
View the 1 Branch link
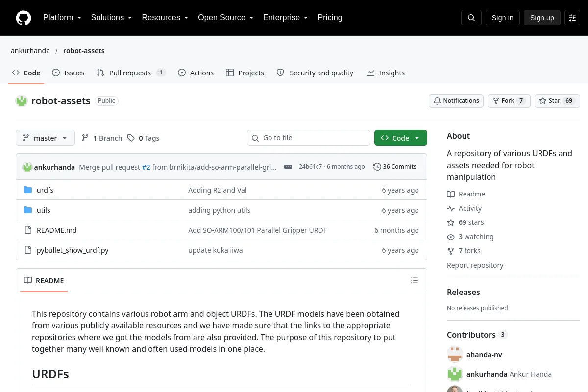(102, 138)
